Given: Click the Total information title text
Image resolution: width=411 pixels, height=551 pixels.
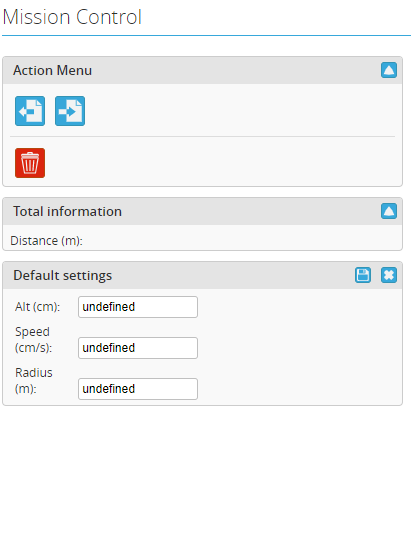Looking at the screenshot, I should [x=67, y=211].
